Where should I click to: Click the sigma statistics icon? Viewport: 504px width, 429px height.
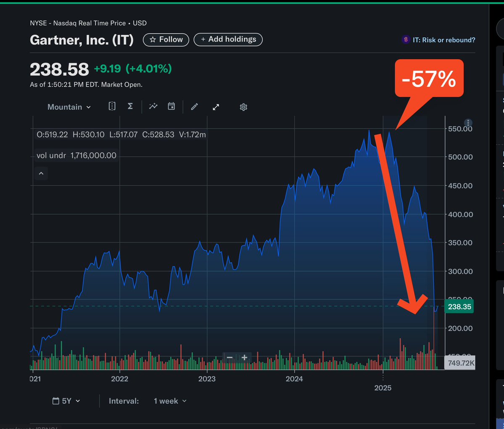tap(130, 106)
